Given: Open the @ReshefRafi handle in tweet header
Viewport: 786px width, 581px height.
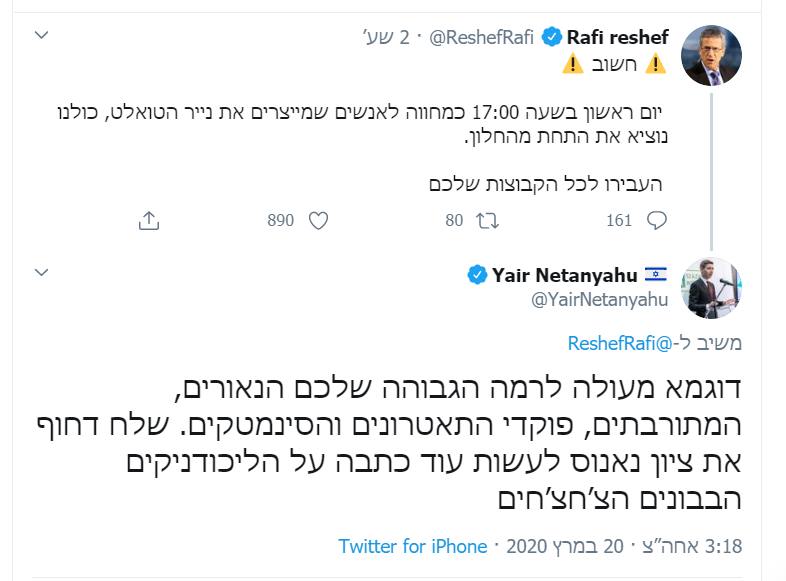Looking at the screenshot, I should (481, 37).
